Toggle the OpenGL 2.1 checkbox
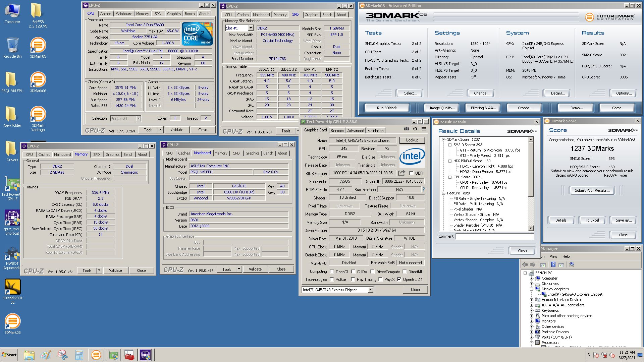 tap(399, 280)
